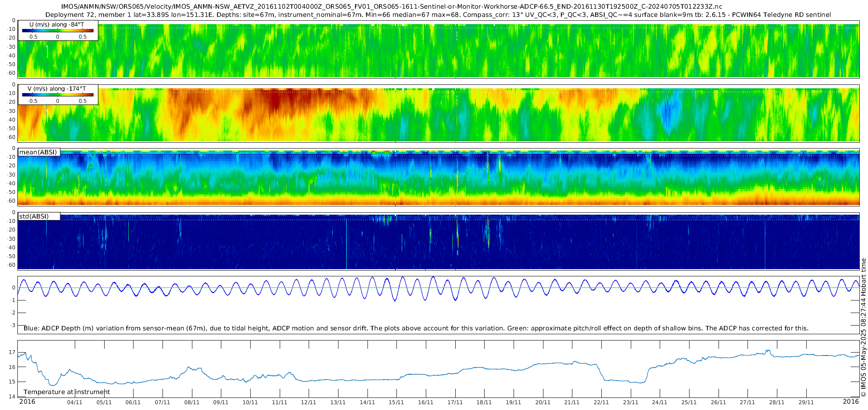Click the 22/11 date tick label
The image size is (868, 410).
pos(601,402)
